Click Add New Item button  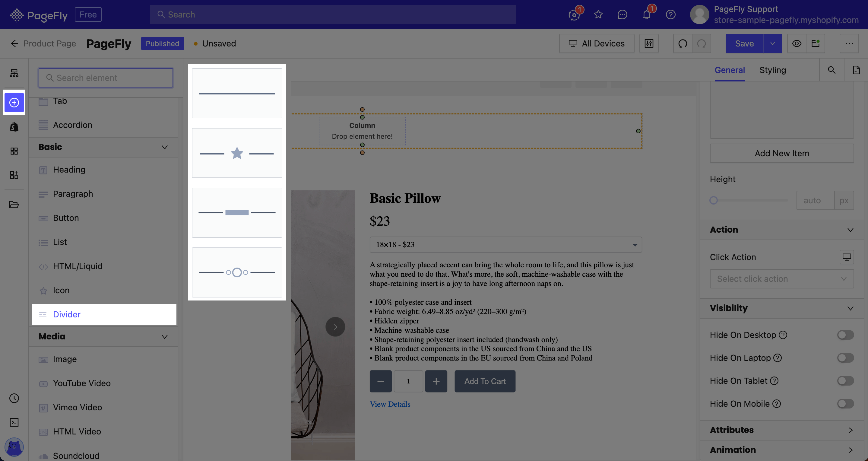(782, 153)
